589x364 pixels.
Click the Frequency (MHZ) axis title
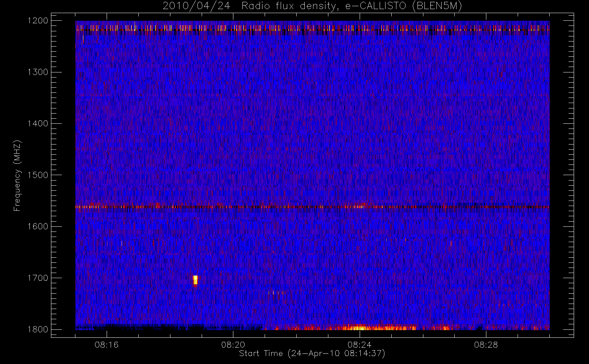[17, 175]
